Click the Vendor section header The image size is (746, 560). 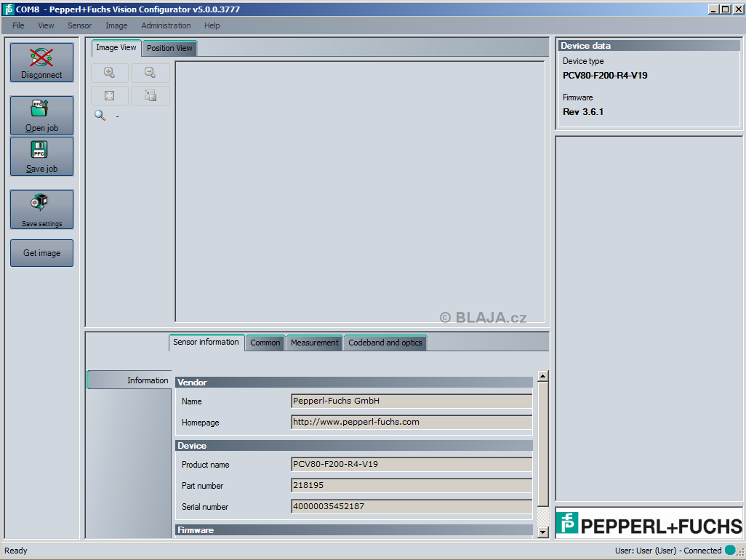[x=354, y=382]
